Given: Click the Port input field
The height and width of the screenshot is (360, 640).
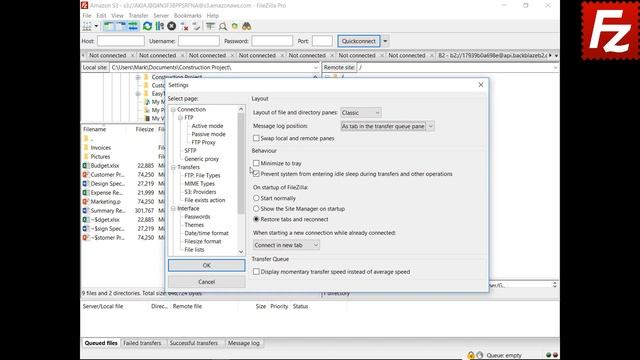Looking at the screenshot, I should (322, 41).
